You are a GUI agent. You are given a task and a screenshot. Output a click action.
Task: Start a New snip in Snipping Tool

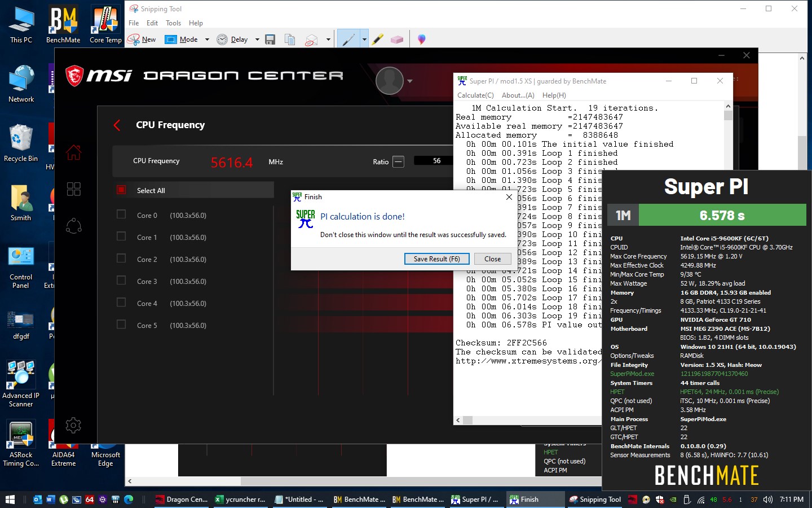click(142, 40)
